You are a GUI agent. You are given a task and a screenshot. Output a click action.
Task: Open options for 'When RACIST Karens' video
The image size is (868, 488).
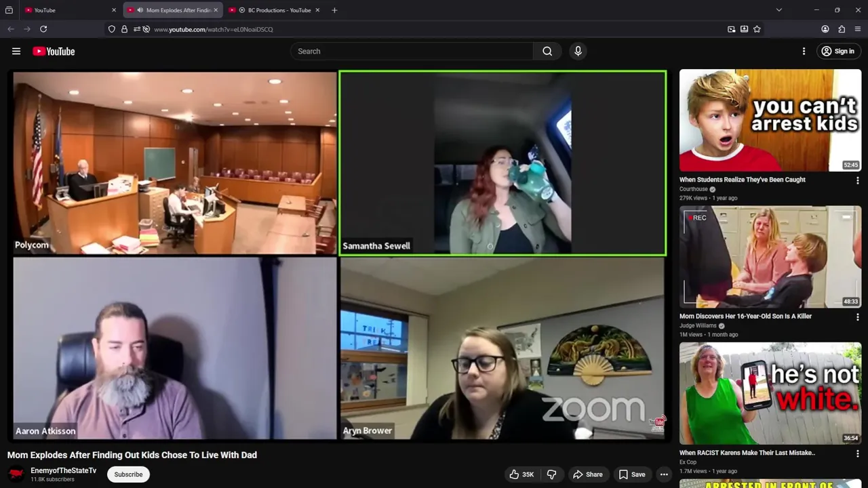tap(857, 453)
